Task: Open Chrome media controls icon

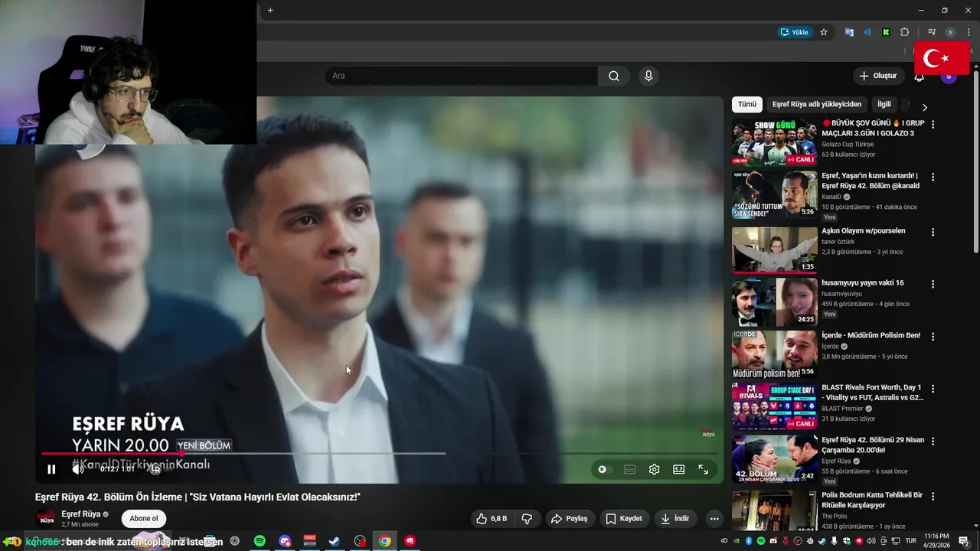Action: click(932, 32)
